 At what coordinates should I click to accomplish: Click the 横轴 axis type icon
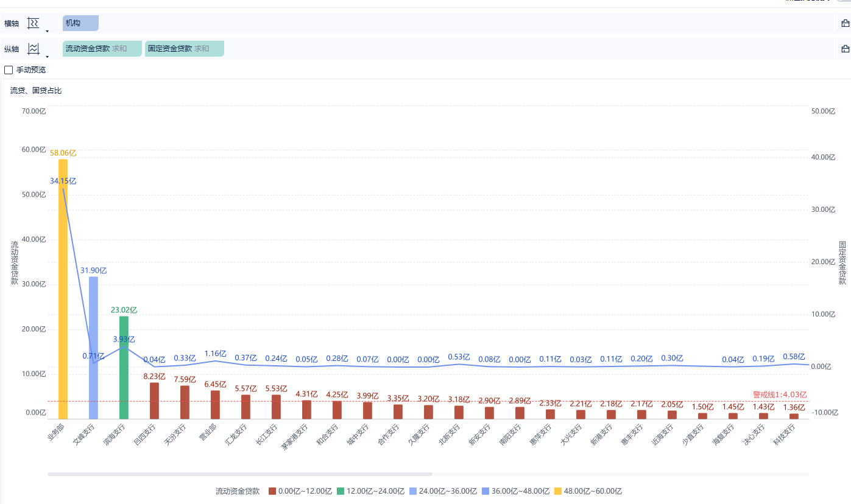34,24
